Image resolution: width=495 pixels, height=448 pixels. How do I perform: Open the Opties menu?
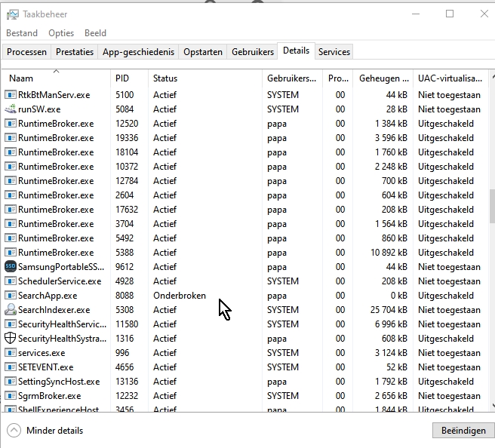click(61, 33)
